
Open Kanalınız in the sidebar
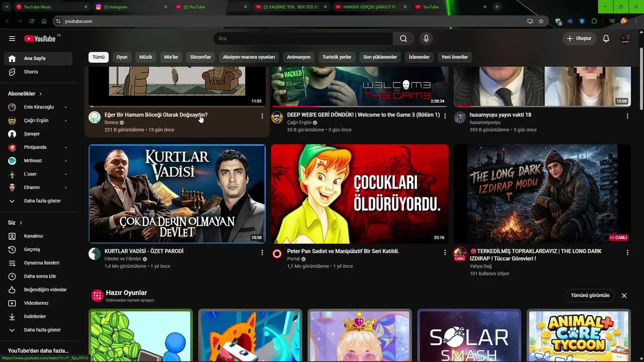[38, 236]
